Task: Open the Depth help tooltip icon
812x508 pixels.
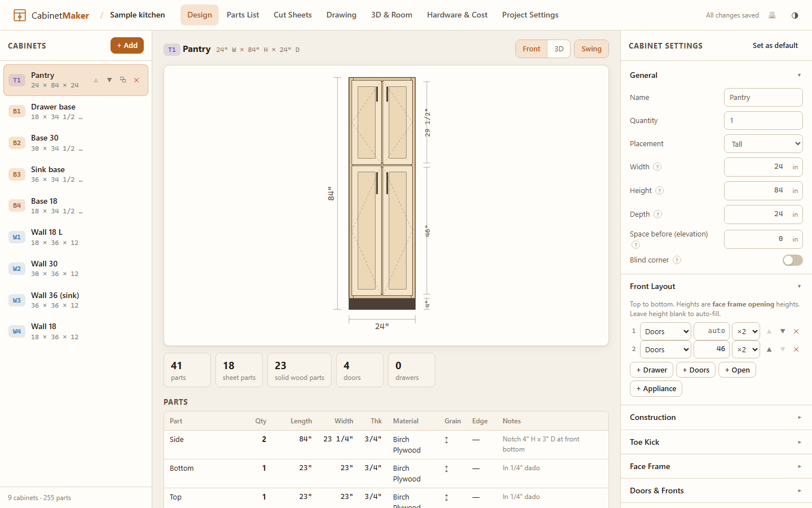Action: pos(657,214)
